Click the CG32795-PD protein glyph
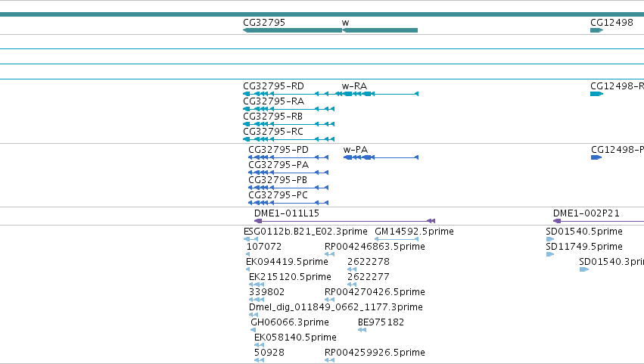The width and height of the screenshot is (644, 364). point(288,157)
